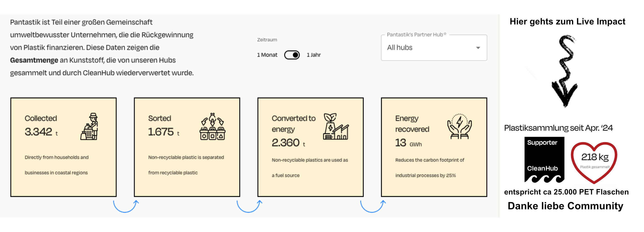Click the power plant icon in Converted card
The height and width of the screenshot is (232, 644).
[x=336, y=126]
